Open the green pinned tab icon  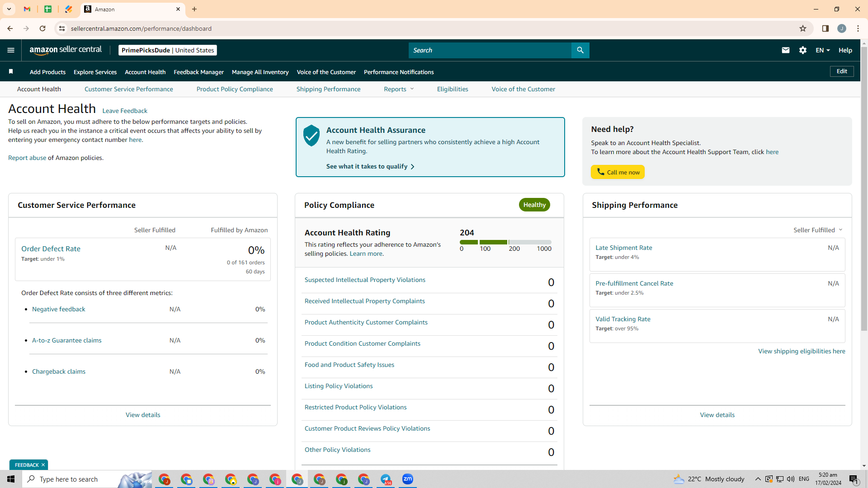tap(48, 9)
